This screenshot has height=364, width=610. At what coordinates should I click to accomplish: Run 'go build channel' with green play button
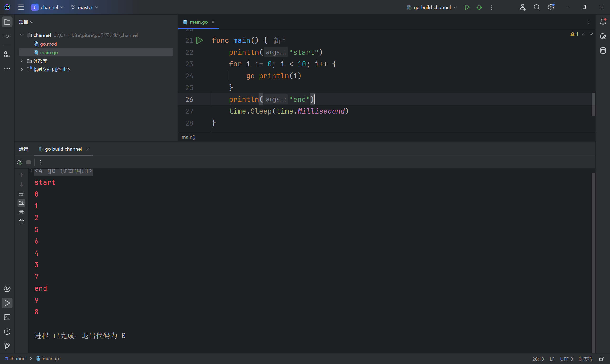click(x=467, y=7)
